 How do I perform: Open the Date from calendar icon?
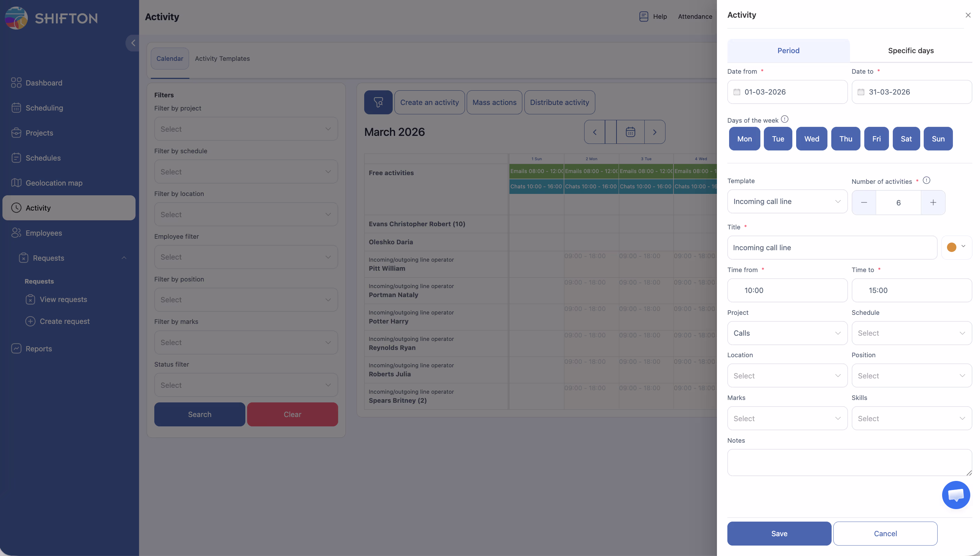click(737, 92)
